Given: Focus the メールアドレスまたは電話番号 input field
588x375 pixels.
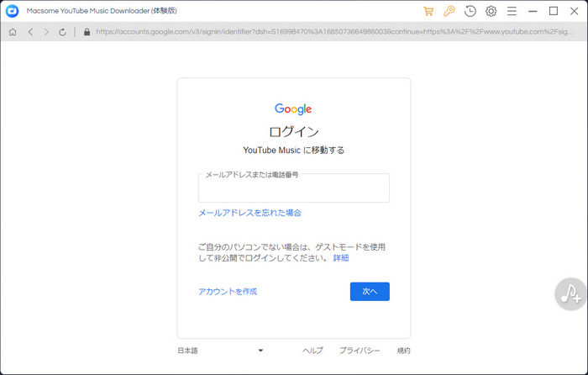Looking at the screenshot, I should tap(294, 188).
